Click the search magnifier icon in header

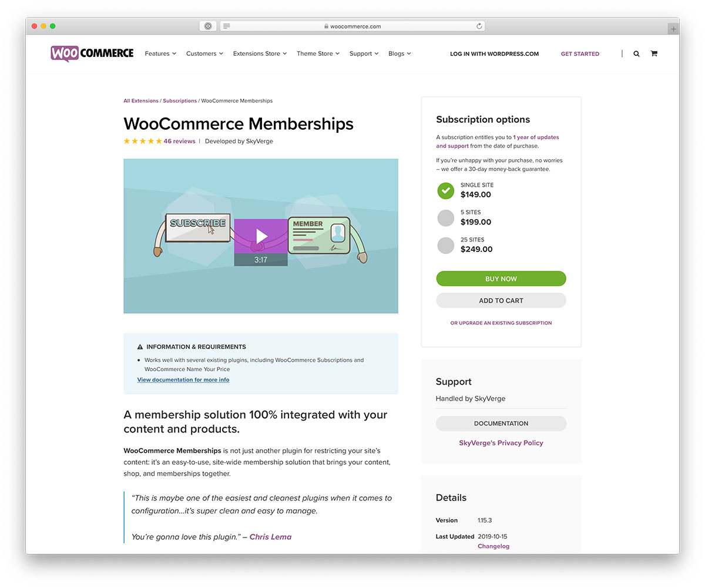pyautogui.click(x=636, y=53)
